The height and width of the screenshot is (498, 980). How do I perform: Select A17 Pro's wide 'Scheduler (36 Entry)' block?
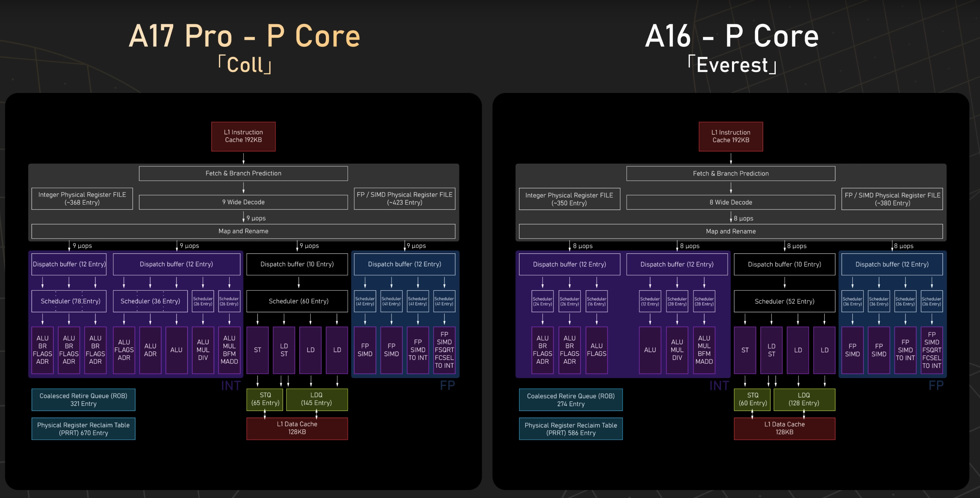click(150, 301)
